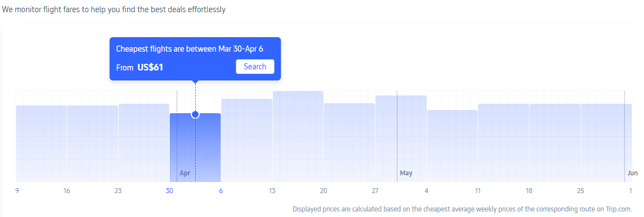Click the May month marker label
The width and height of the screenshot is (644, 217).
tap(406, 173)
